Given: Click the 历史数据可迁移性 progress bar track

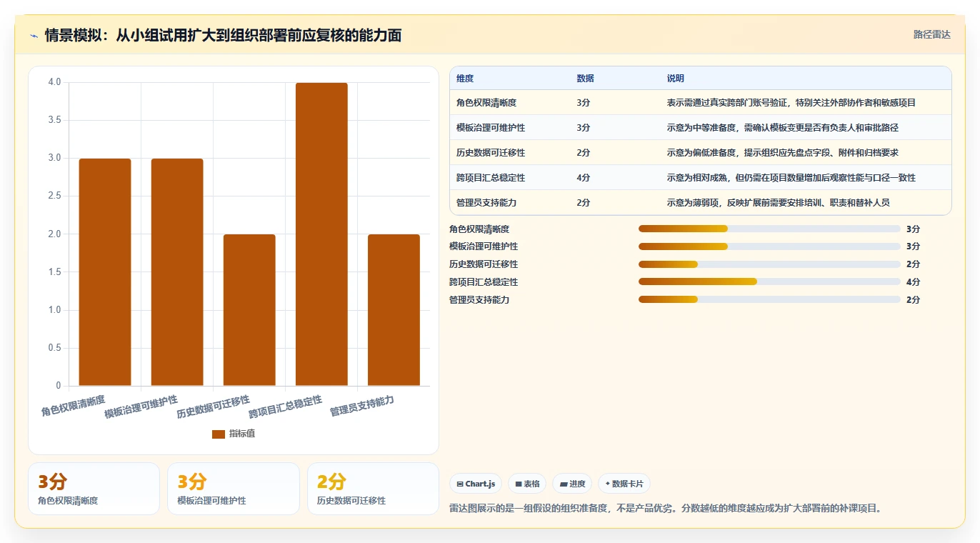Looking at the screenshot, I should tap(769, 264).
